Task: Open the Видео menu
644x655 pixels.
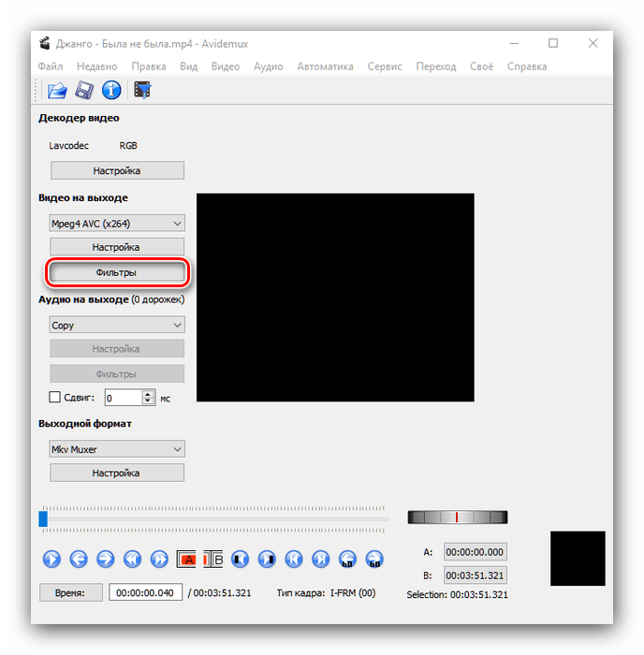Action: (226, 66)
